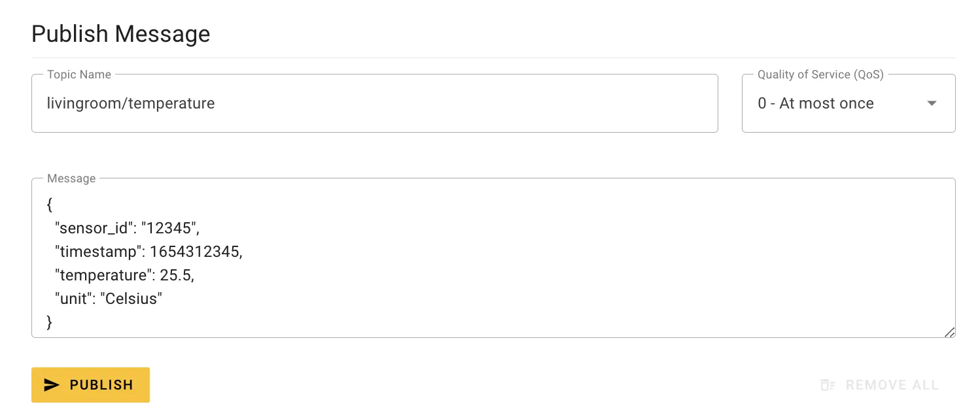Select the '0 - At most once' value

pos(816,103)
